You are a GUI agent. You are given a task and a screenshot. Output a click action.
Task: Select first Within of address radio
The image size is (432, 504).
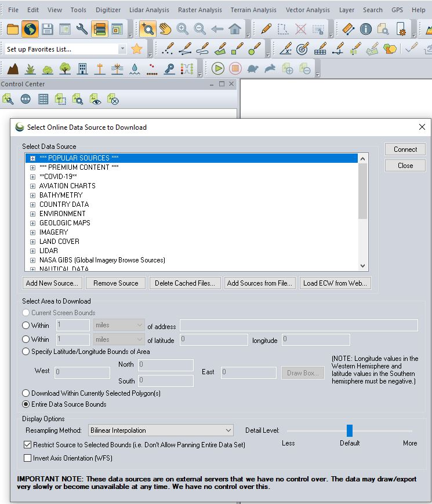coord(26,326)
